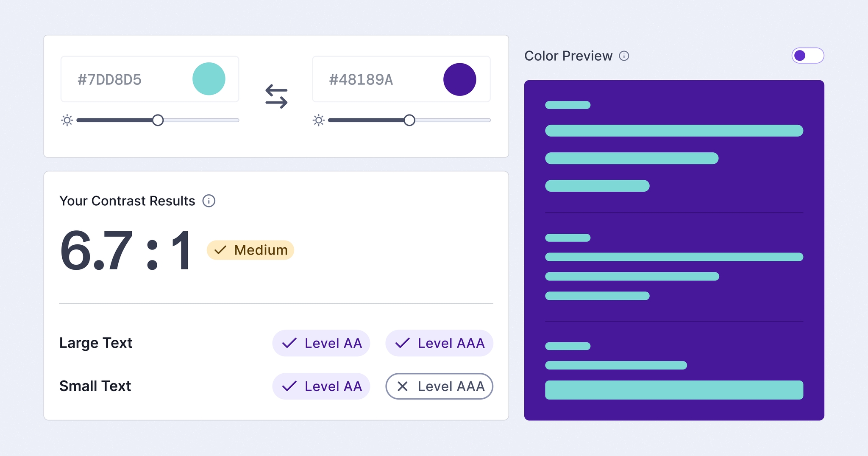Switch off the Color Preview toggle

807,55
